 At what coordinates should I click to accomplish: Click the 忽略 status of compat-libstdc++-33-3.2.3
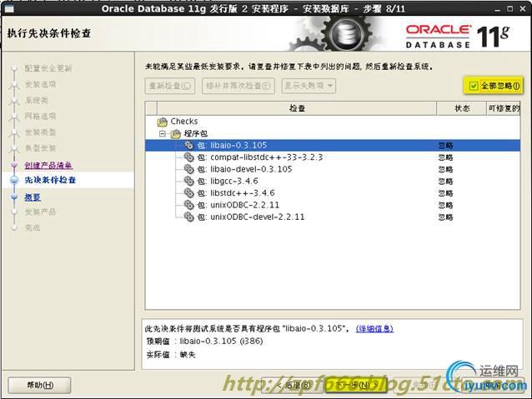(x=445, y=157)
